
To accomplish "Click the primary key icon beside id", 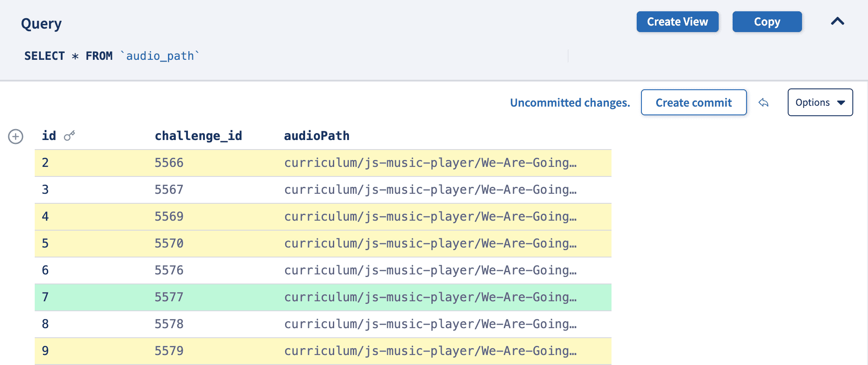I will click(69, 136).
